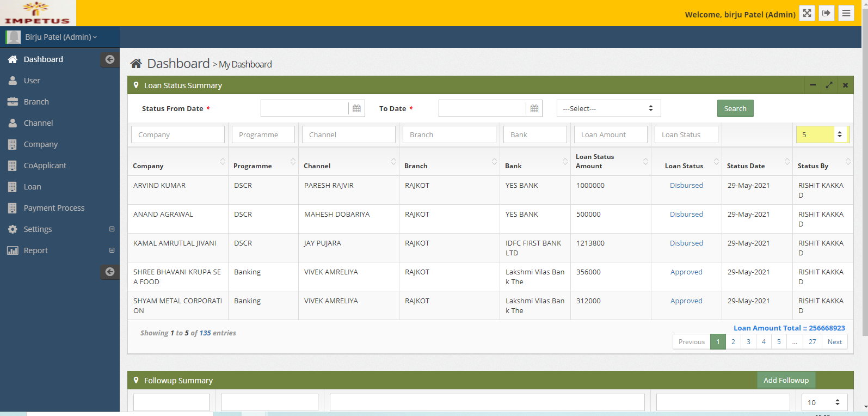Open Loan menu item
Image resolution: width=868 pixels, height=416 pixels.
[x=33, y=187]
